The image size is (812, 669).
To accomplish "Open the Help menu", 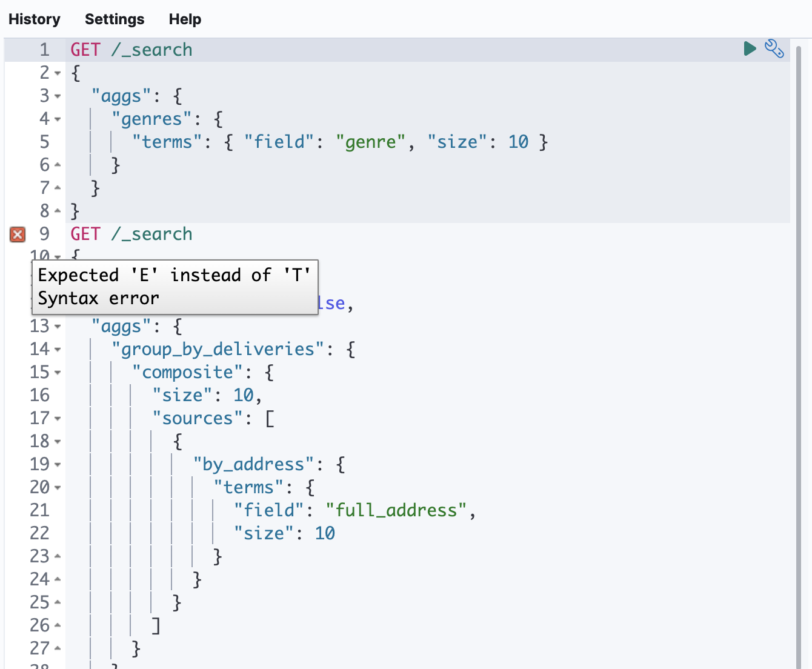I will pos(185,19).
